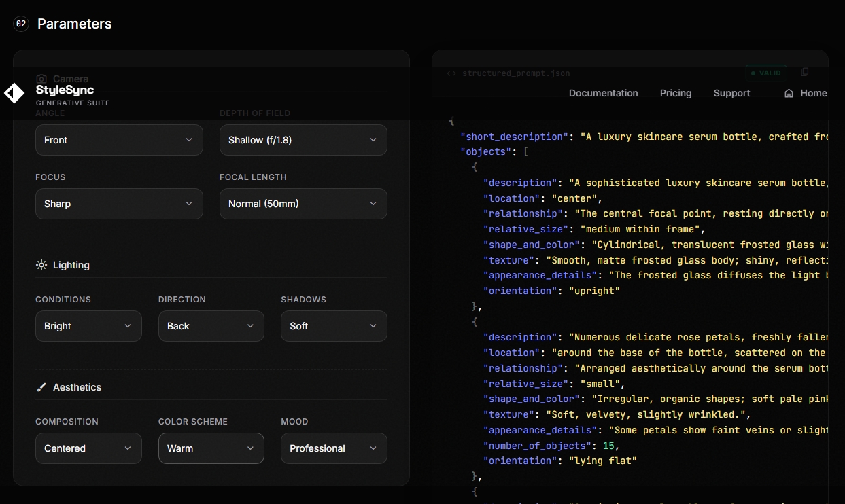Click the brush icon next to Aesthetics
The width and height of the screenshot is (845, 504).
pos(41,387)
